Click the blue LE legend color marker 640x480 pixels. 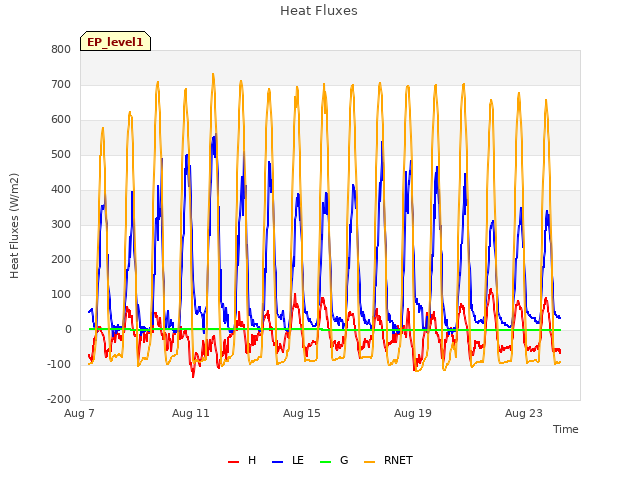278,462
